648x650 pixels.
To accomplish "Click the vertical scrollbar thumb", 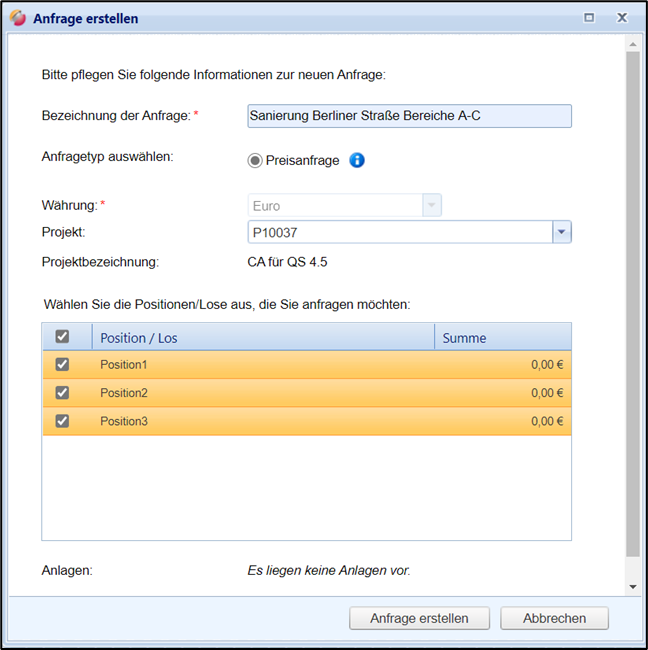I will click(632, 300).
